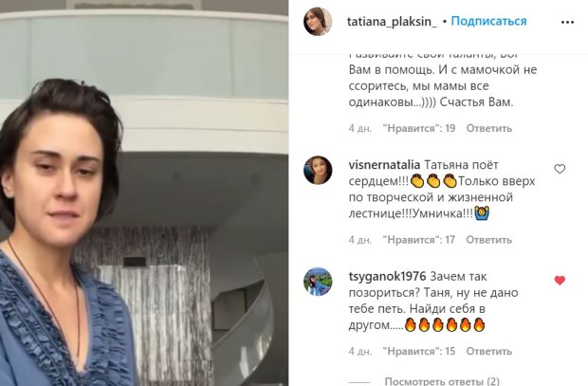The height and width of the screenshot is (386, 588).
Task: Open the 4 дн. timestamp of tsyganok1976's comment
Action: point(360,352)
